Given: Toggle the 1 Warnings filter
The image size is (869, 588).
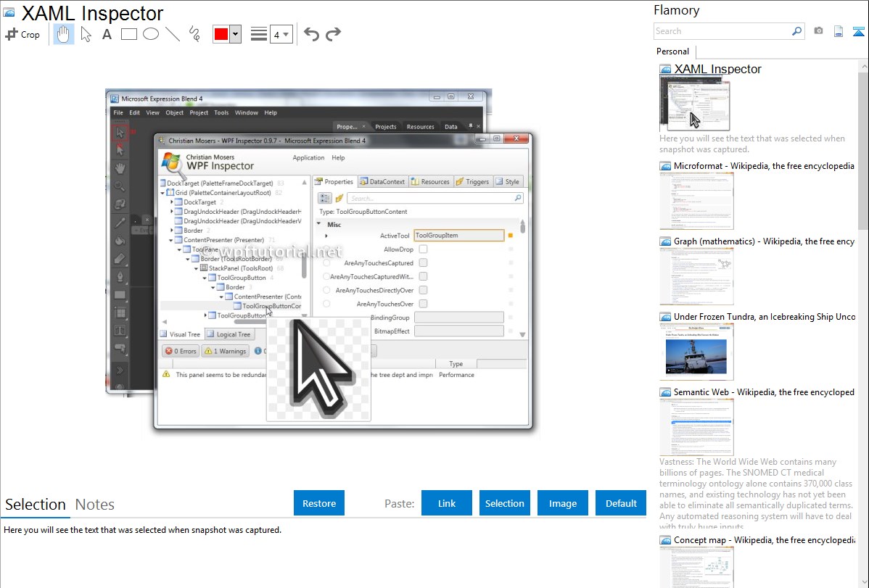Looking at the screenshot, I should (226, 351).
